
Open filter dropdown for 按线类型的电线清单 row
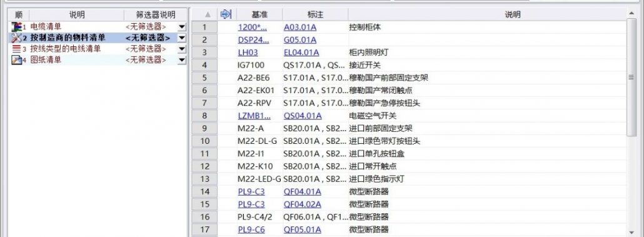(182, 49)
